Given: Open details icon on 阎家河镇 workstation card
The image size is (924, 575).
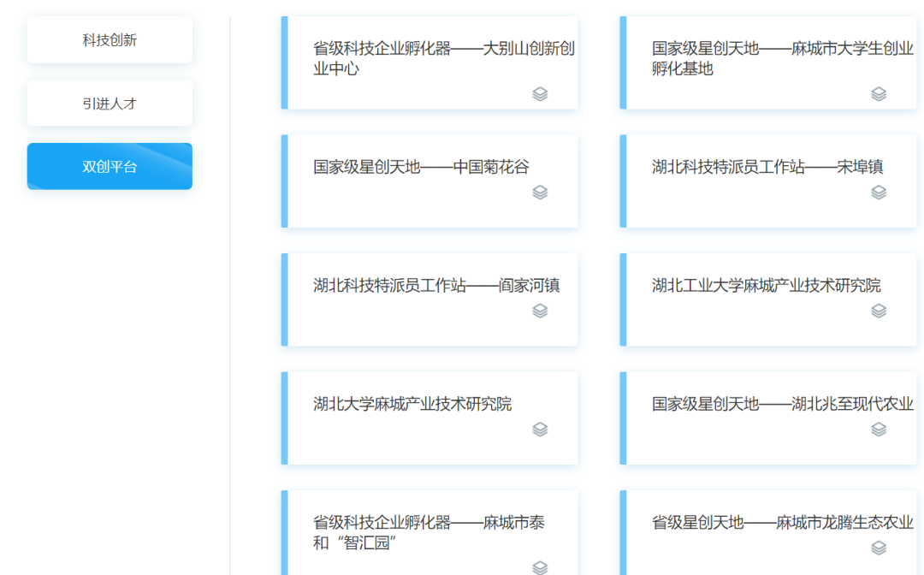Looking at the screenshot, I should [540, 311].
